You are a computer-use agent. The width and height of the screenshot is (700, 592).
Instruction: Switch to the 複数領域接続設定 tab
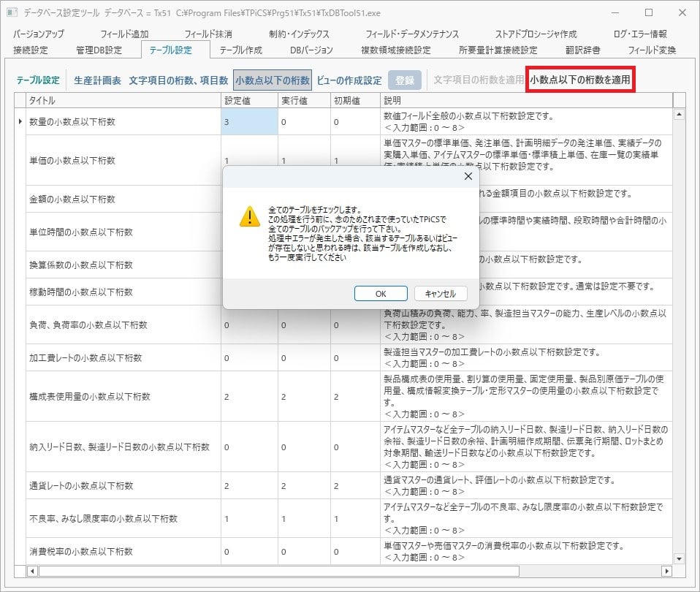click(x=396, y=50)
